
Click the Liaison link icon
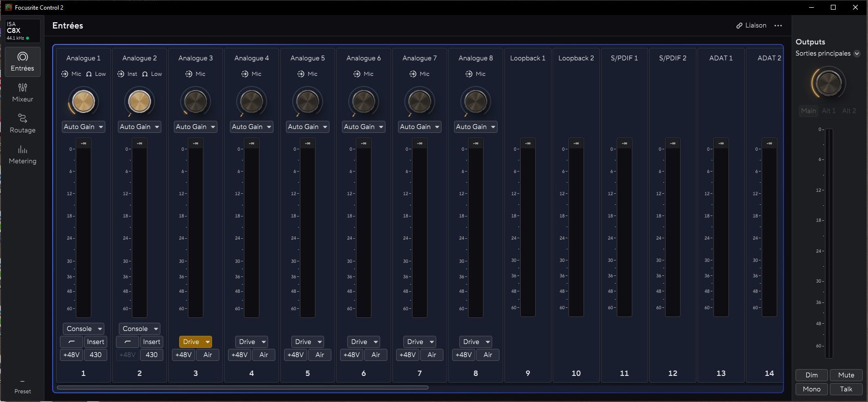point(739,26)
